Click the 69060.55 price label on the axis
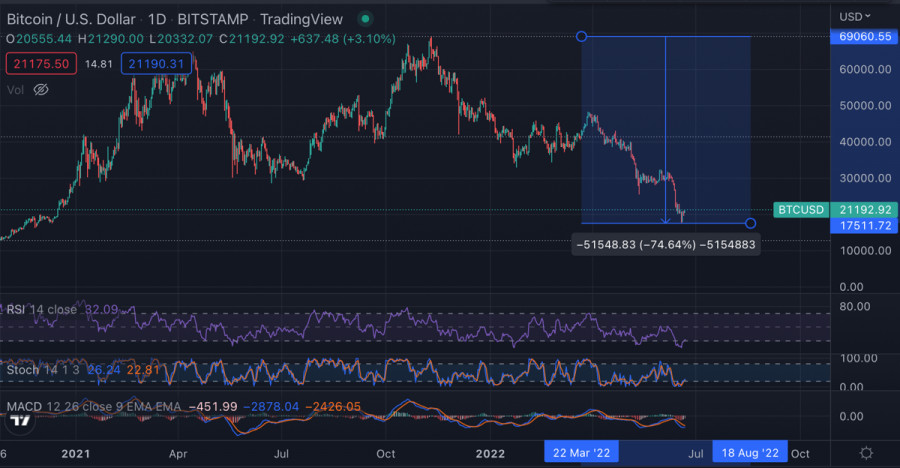 (x=864, y=37)
